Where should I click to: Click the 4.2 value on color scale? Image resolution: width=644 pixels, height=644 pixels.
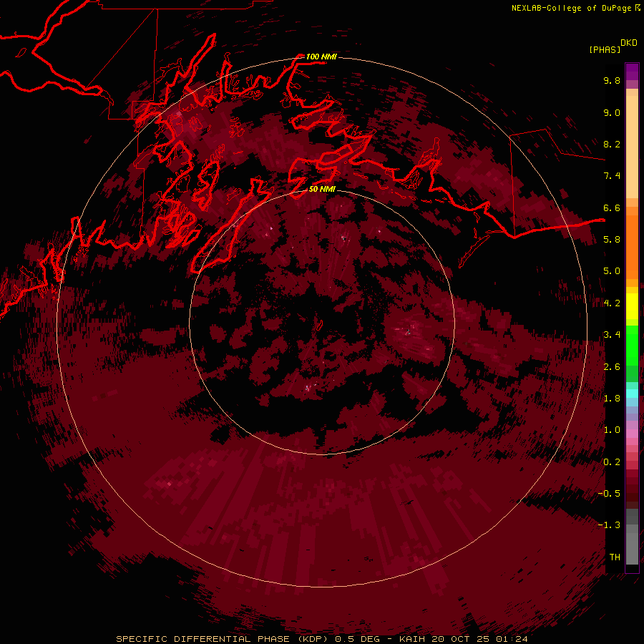coord(612,303)
